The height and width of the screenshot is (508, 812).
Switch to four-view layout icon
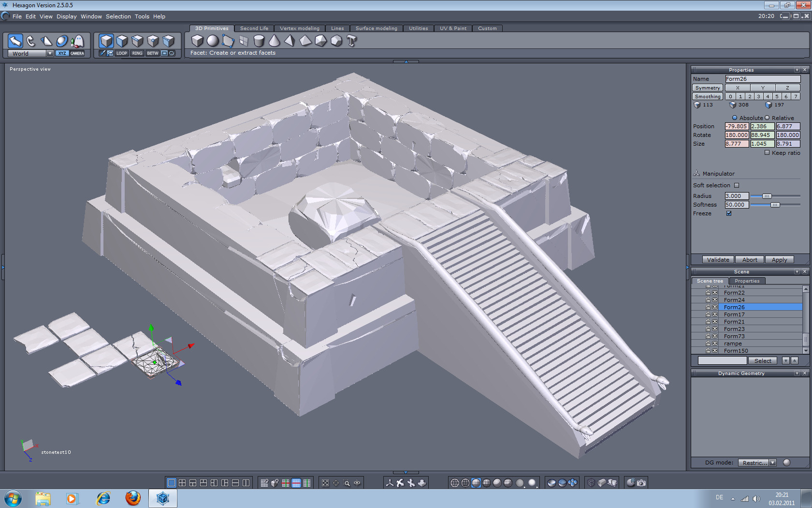182,483
